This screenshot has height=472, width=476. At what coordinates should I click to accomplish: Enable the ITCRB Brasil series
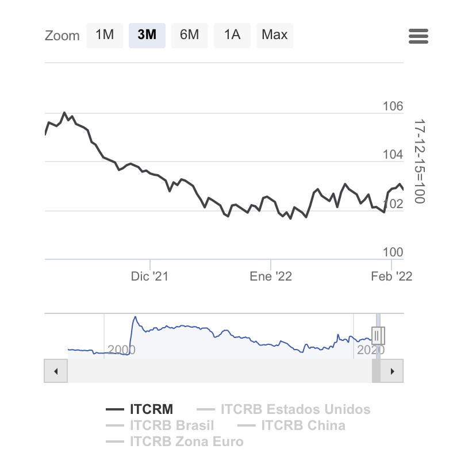coord(172,425)
